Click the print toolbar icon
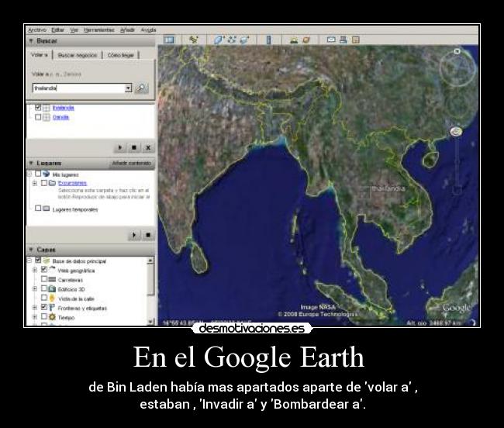The width and height of the screenshot is (504, 428). click(343, 40)
